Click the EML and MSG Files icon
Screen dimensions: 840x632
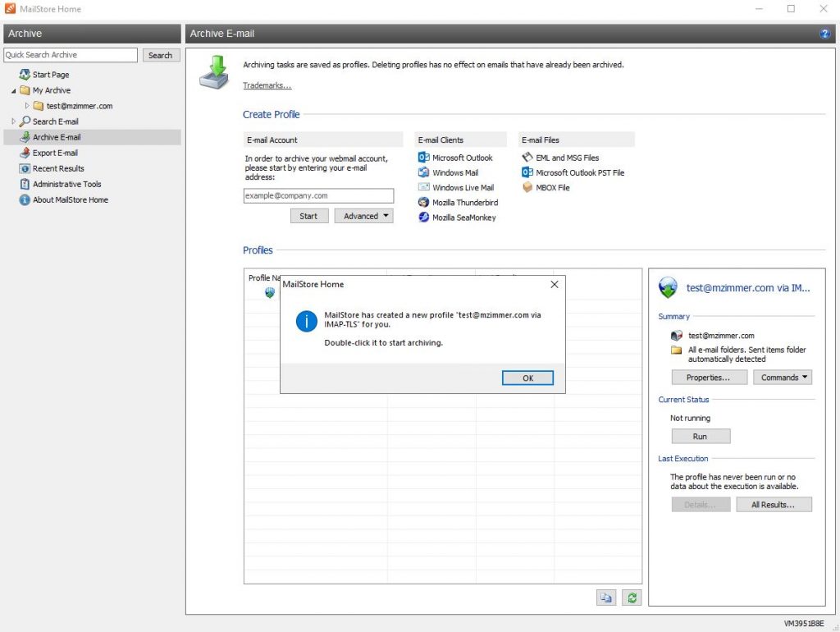pos(527,158)
